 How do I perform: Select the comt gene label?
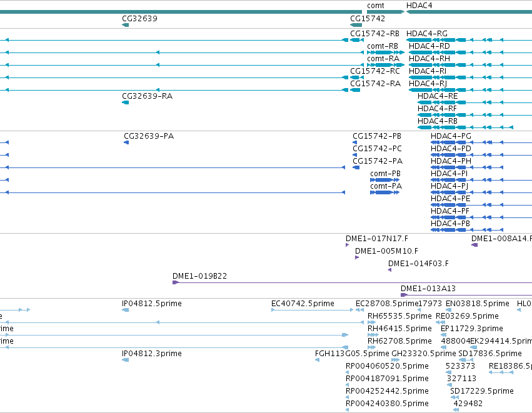tap(376, 6)
